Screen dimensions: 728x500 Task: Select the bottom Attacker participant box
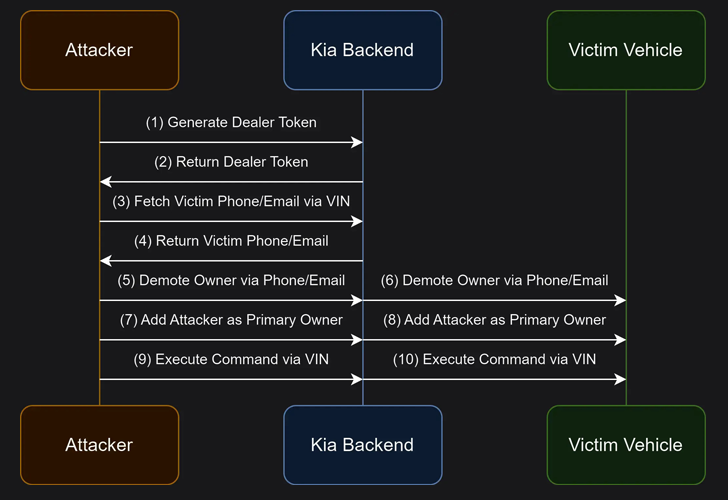[x=99, y=444]
